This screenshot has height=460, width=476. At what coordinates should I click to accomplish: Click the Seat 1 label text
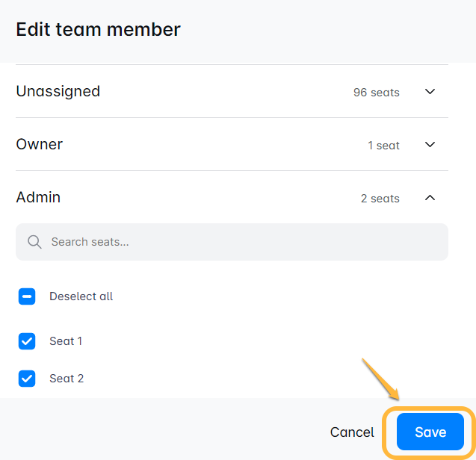66,341
